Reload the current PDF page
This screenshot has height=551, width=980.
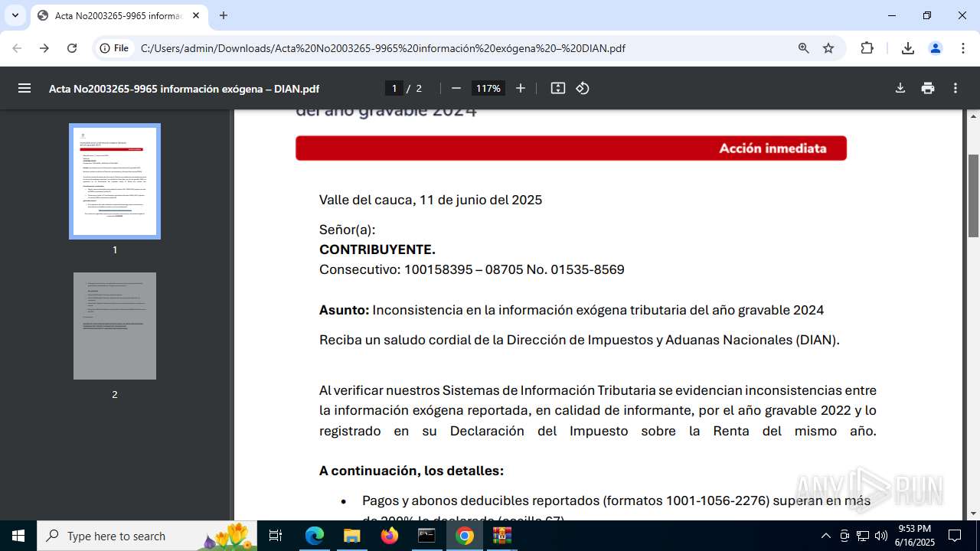click(x=72, y=48)
